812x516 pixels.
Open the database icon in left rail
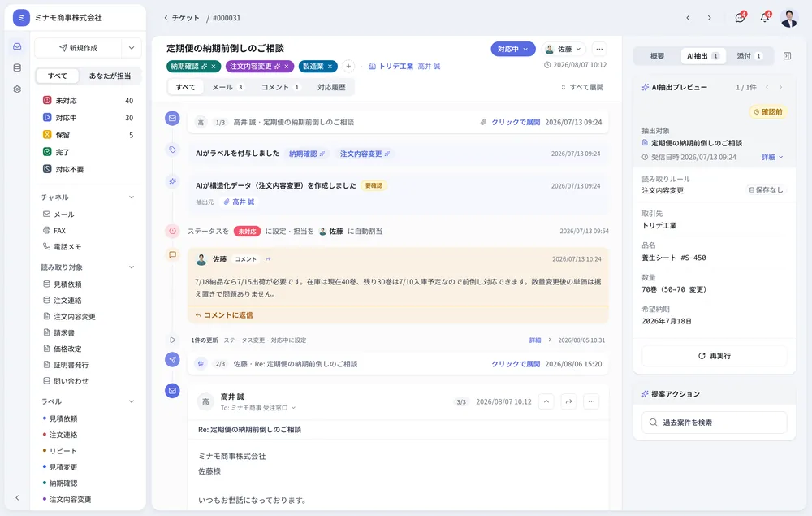pos(17,68)
